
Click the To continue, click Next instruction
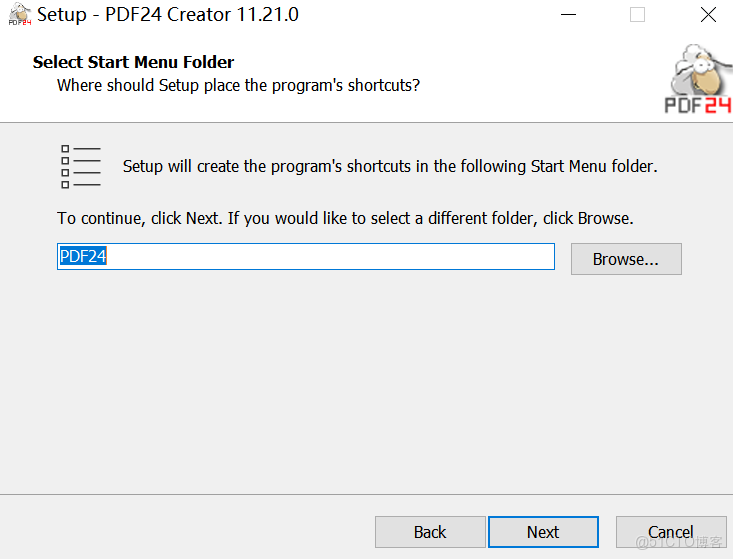pyautogui.click(x=345, y=218)
